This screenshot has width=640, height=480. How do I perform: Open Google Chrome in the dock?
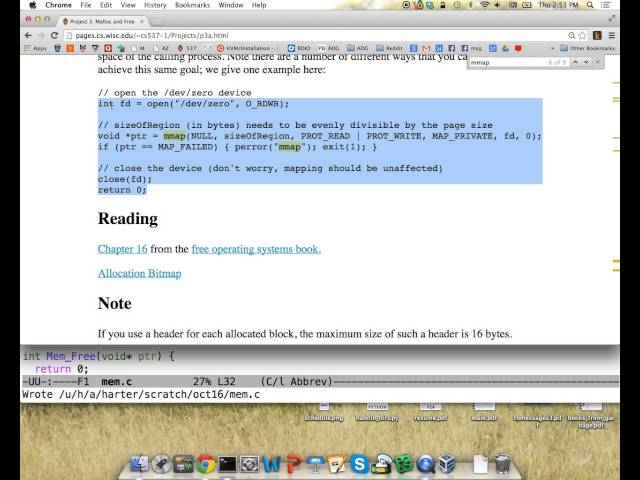click(x=205, y=464)
